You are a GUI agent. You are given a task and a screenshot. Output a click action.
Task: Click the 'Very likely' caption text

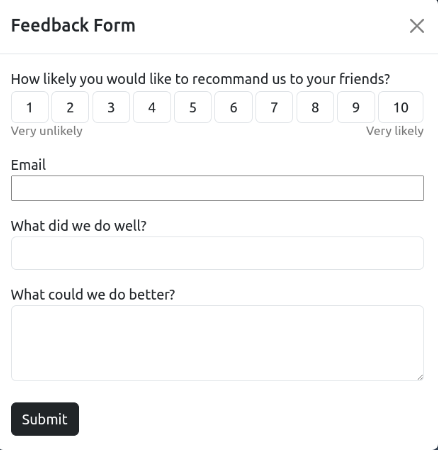point(395,131)
